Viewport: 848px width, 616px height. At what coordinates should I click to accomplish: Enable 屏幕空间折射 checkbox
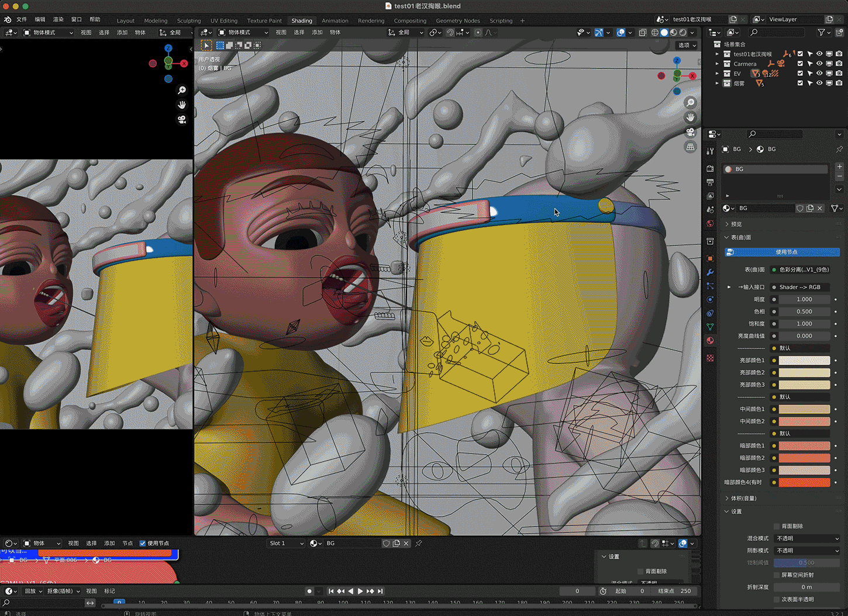click(x=777, y=575)
